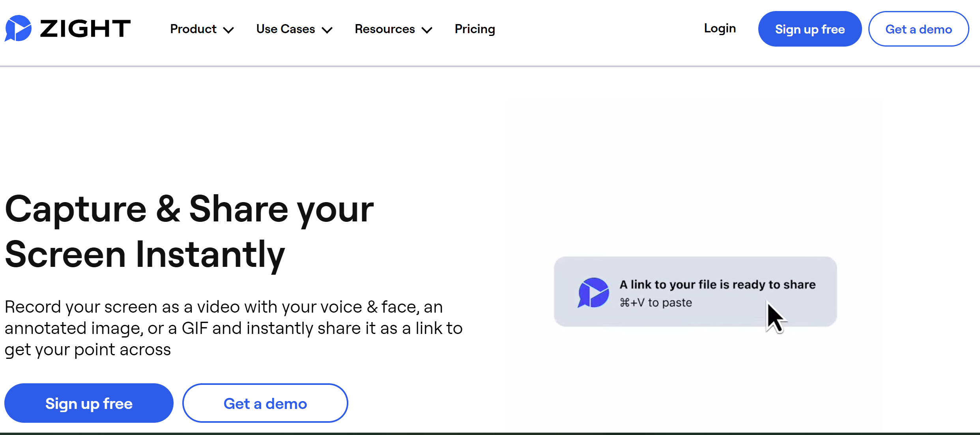
Task: Open the Use Cases menu
Action: pos(294,29)
